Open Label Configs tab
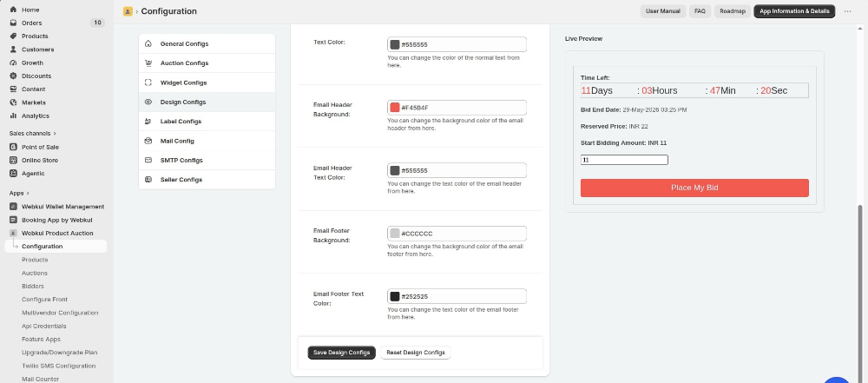This screenshot has height=383, width=868. [207, 122]
